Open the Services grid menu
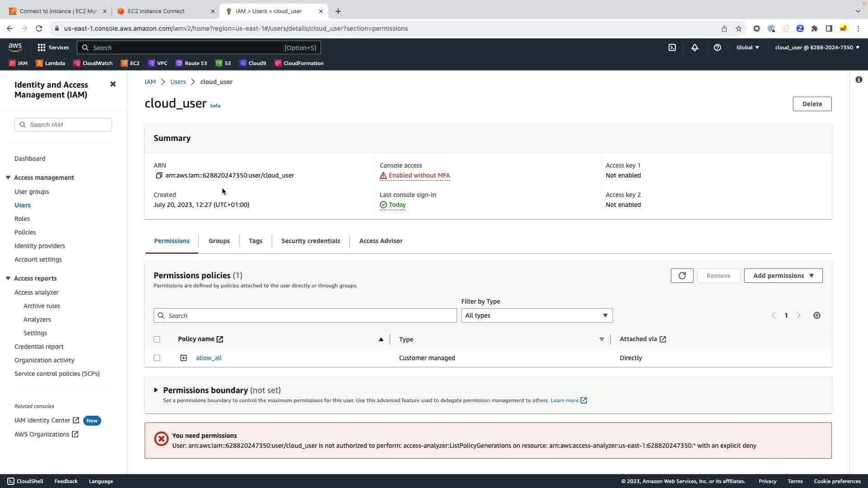The height and width of the screenshot is (488, 868). point(53,47)
